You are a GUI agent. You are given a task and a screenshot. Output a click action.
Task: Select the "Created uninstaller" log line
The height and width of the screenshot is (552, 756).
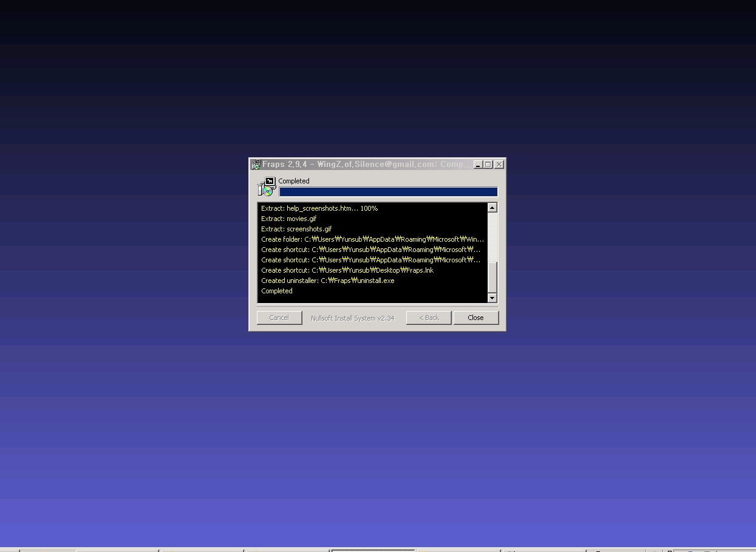328,281
